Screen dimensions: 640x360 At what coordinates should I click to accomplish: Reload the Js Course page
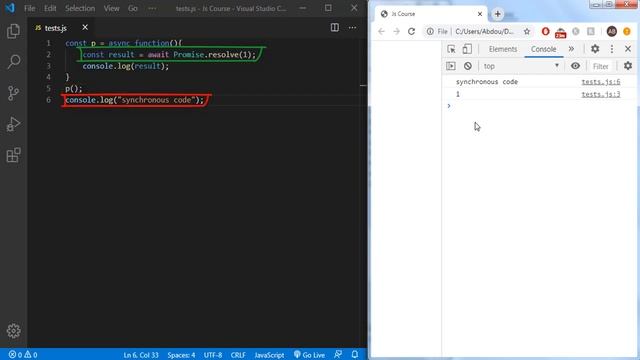[411, 31]
